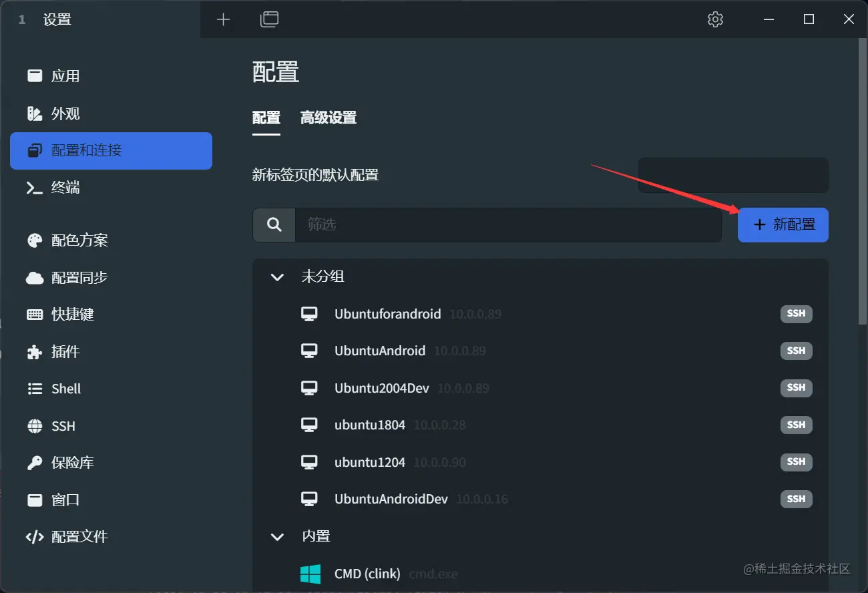Click the SSH badge on the UbuntuAndroidDev row
This screenshot has height=593, width=868.
tap(796, 499)
